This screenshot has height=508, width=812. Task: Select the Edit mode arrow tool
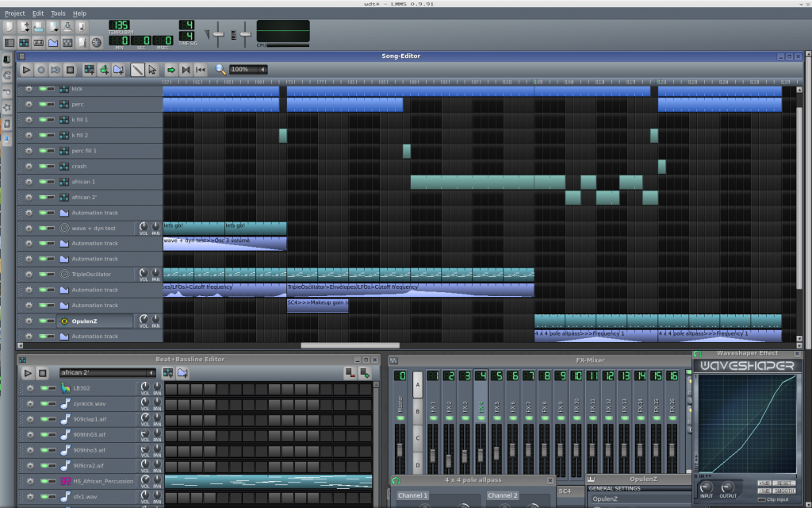151,70
